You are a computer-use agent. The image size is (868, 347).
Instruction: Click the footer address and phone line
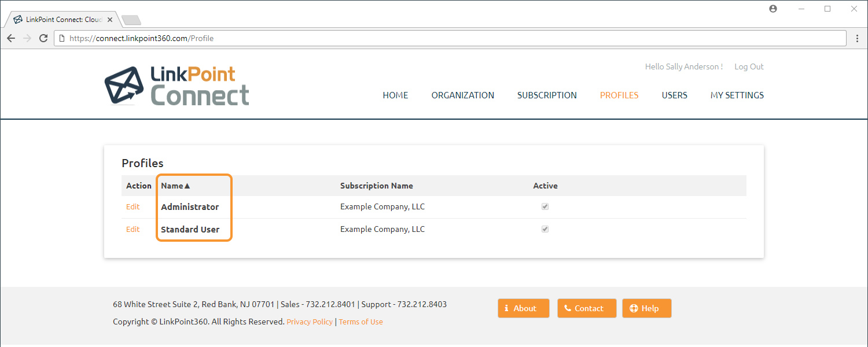279,304
